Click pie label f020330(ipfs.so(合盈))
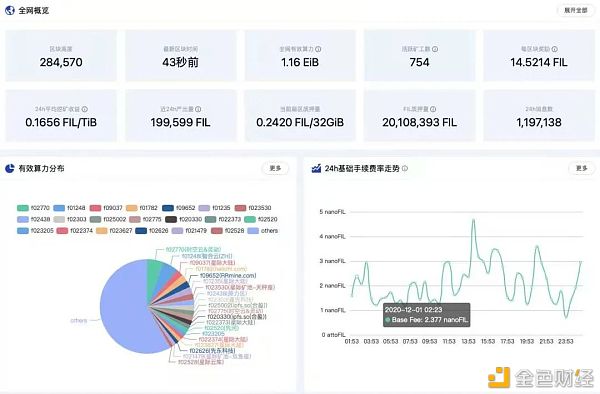The width and height of the screenshot is (600, 394). 237,317
